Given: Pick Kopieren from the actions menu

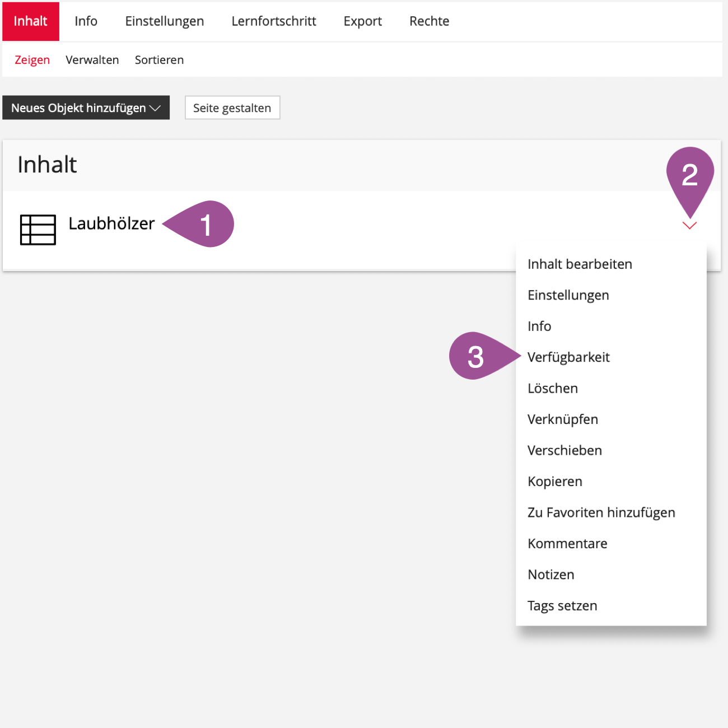Looking at the screenshot, I should click(x=554, y=482).
